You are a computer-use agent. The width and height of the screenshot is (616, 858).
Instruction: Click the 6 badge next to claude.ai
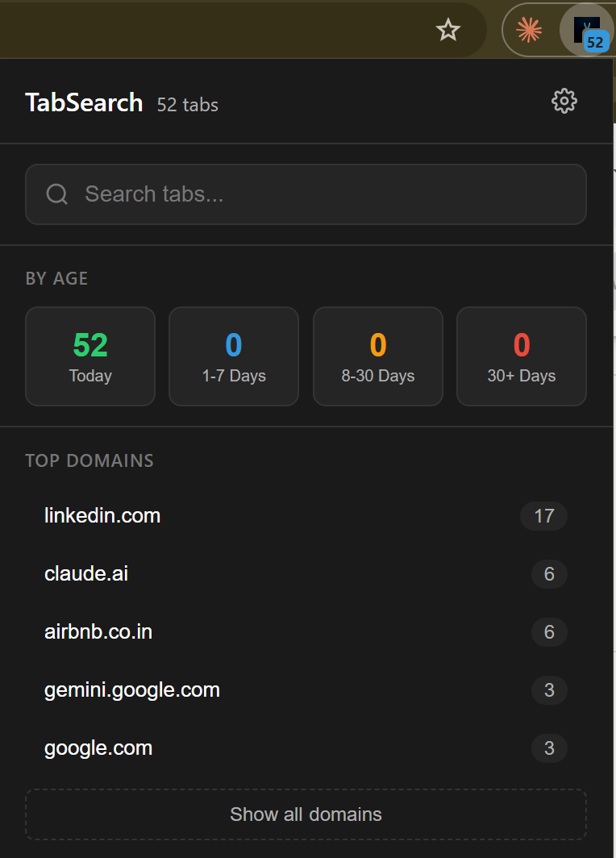pos(549,573)
